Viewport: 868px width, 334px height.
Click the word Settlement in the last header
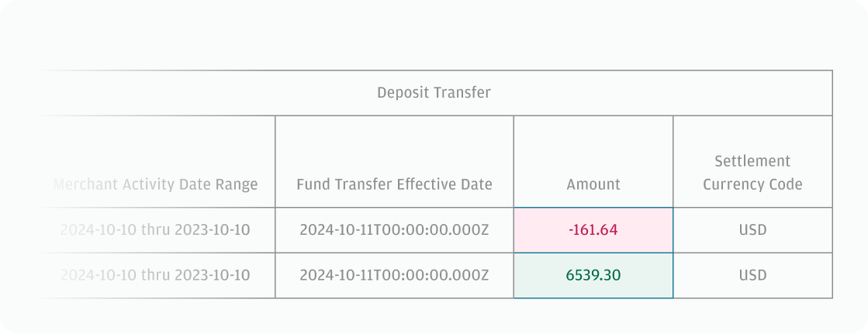coord(752,161)
